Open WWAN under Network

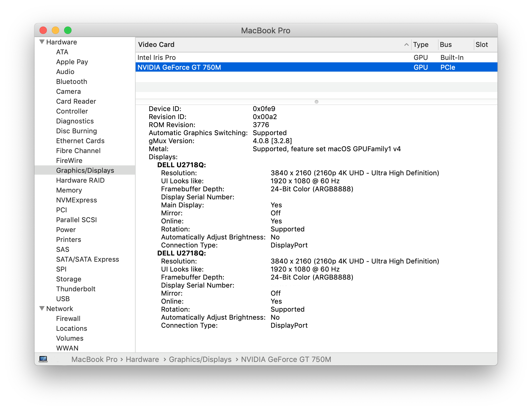point(67,348)
